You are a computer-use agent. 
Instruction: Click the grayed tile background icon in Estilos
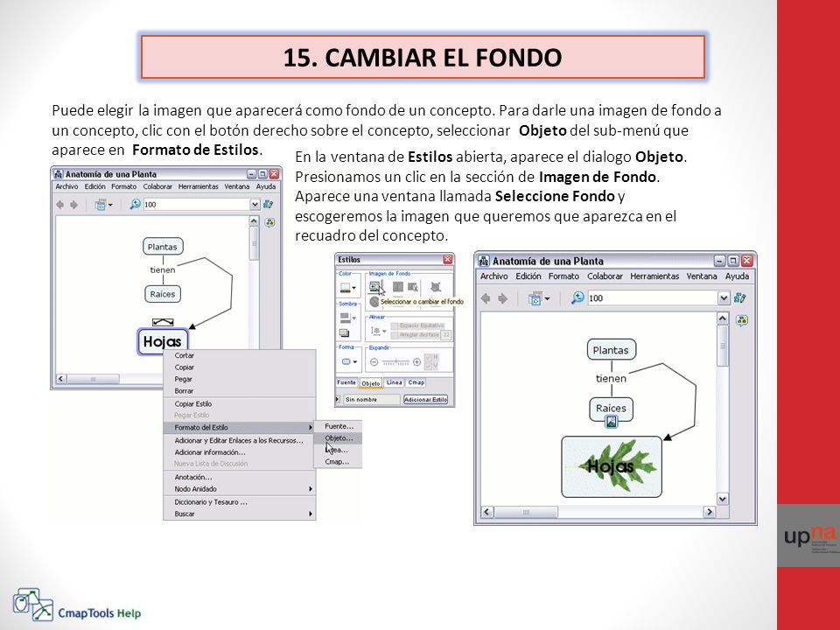click(398, 287)
